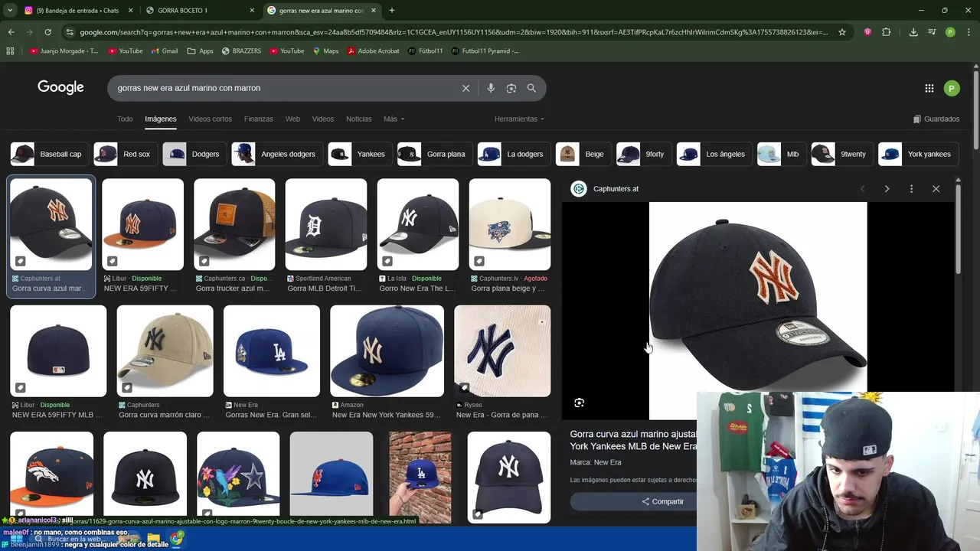Viewport: 980px width, 551px height.
Task: Bookmark this page with the star icon
Action: click(x=842, y=32)
